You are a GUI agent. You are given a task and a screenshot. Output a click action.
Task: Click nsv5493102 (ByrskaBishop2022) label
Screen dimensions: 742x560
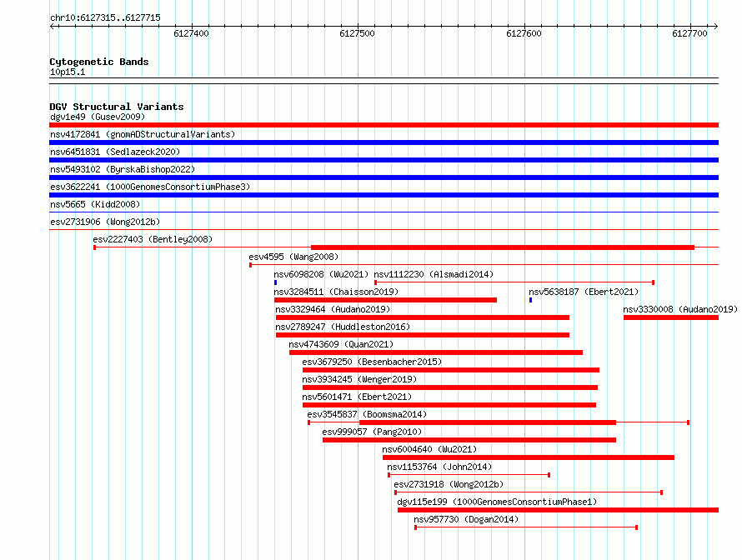[123, 169]
